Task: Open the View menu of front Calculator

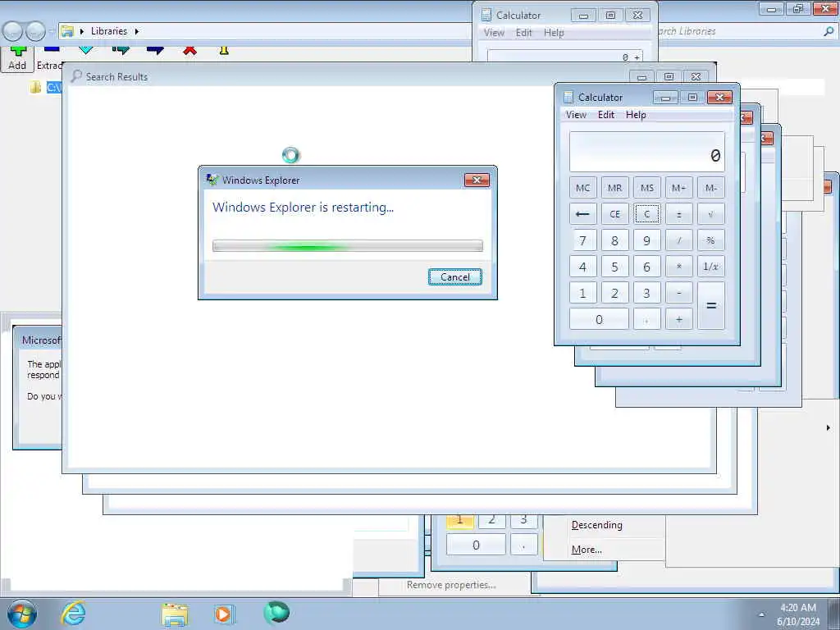Action: 576,115
